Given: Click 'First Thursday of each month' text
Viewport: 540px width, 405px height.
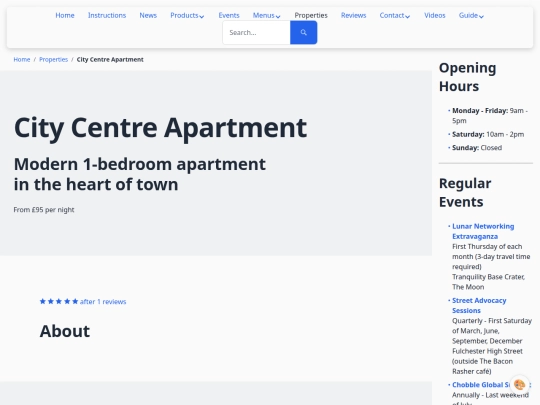Looking at the screenshot, I should point(491,257).
